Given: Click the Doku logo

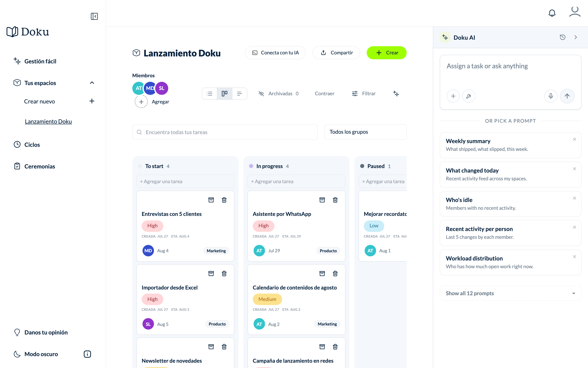Looking at the screenshot, I should pyautogui.click(x=28, y=32).
